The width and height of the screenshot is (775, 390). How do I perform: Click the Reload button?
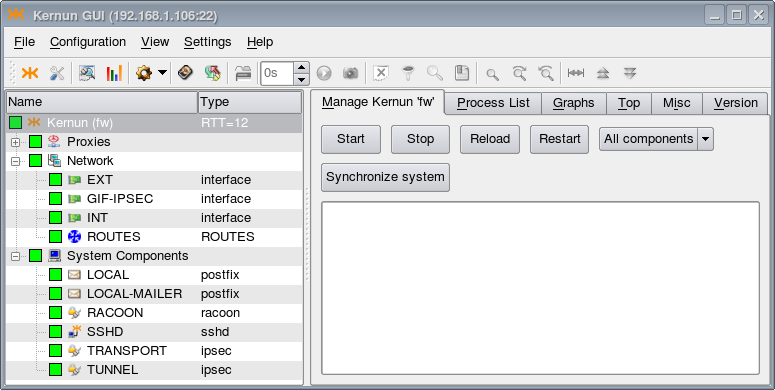pos(490,139)
